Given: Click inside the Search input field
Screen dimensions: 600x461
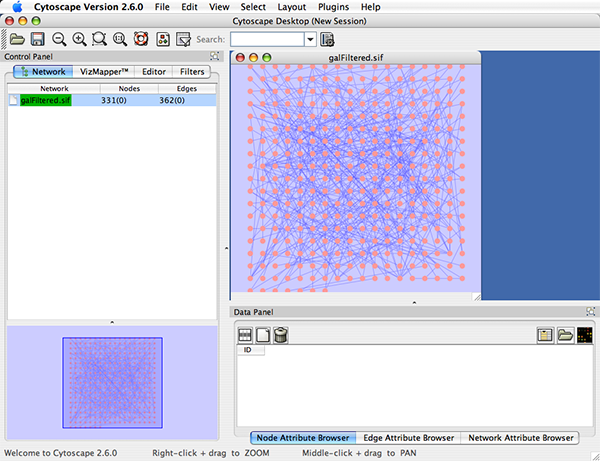Looking at the screenshot, I should (x=267, y=39).
